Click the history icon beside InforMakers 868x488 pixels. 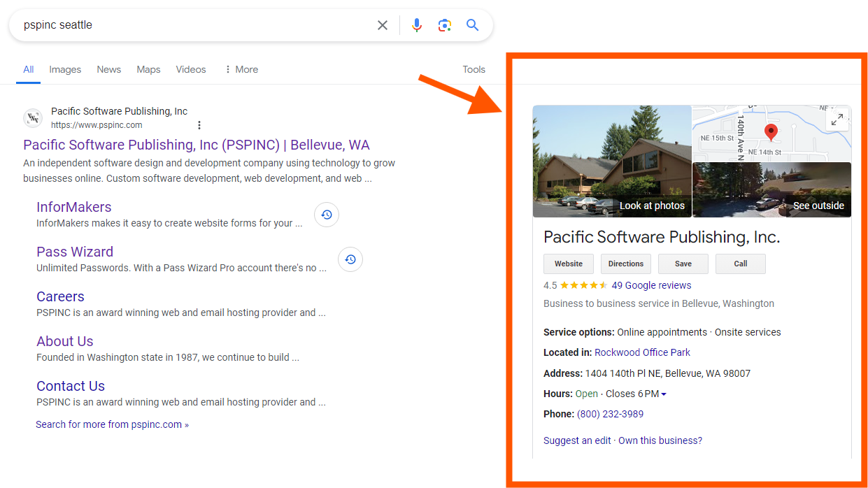pyautogui.click(x=327, y=215)
